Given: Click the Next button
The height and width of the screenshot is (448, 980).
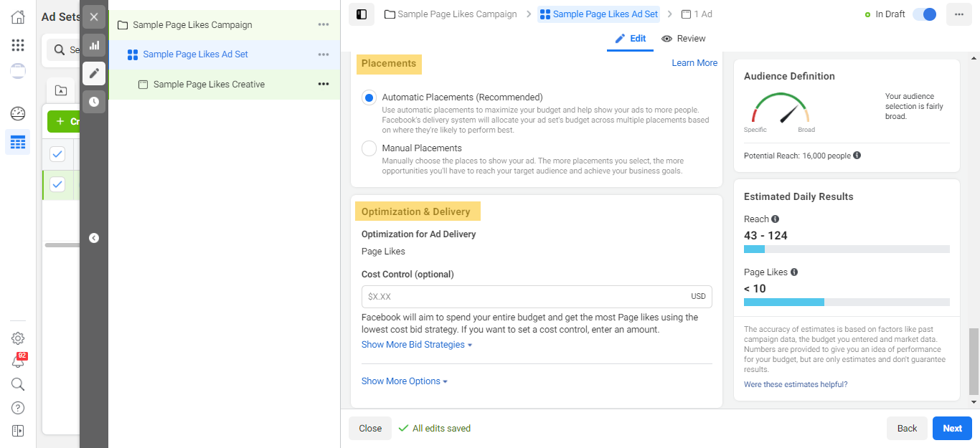Looking at the screenshot, I should click(952, 429).
